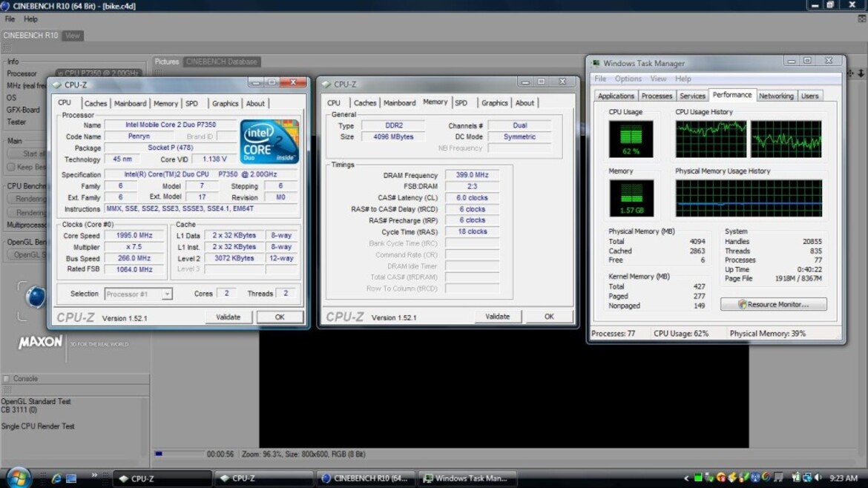Click Cinebench viewport down-arrow icon
This screenshot has width=868, height=488.
(x=861, y=73)
